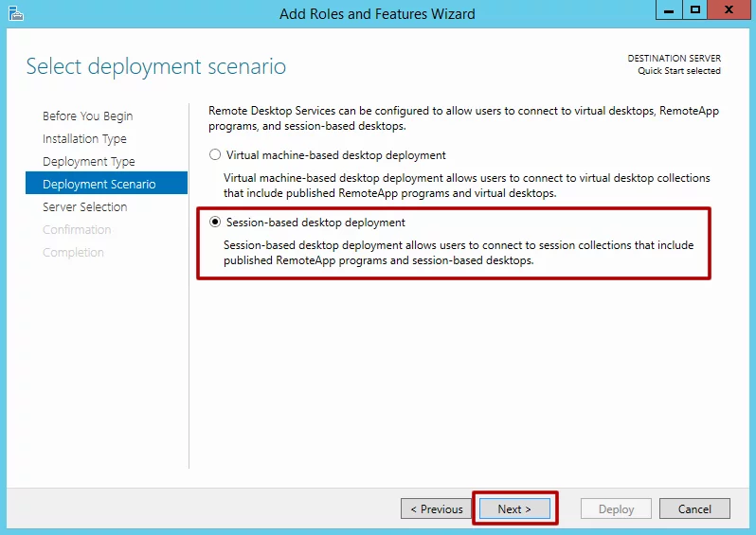This screenshot has width=756, height=535.
Task: Close the wizard with the red X
Action: [729, 10]
